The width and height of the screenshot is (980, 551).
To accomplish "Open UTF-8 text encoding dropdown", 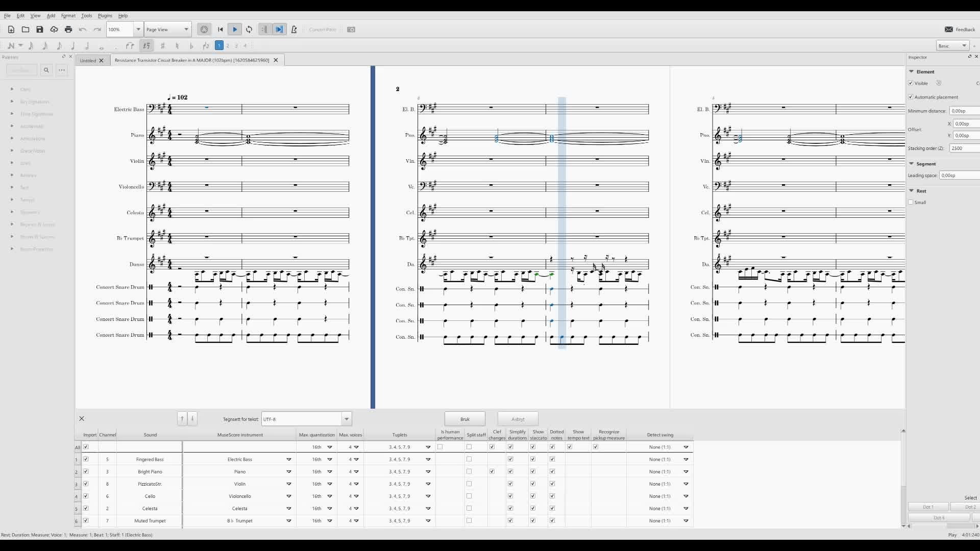I will [347, 419].
